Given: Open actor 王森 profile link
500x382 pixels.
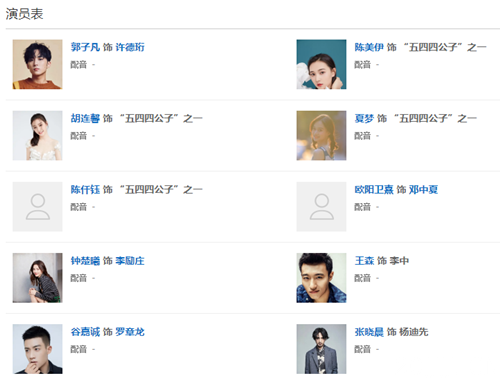Looking at the screenshot, I should 364,261.
